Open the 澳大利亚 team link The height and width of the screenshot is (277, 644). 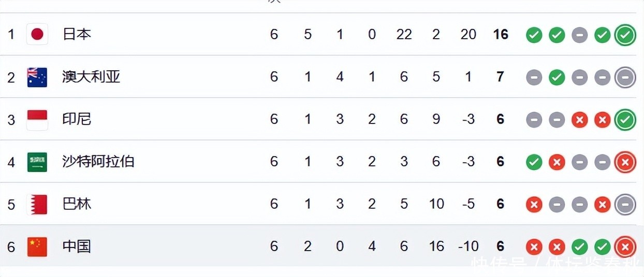[x=91, y=77]
